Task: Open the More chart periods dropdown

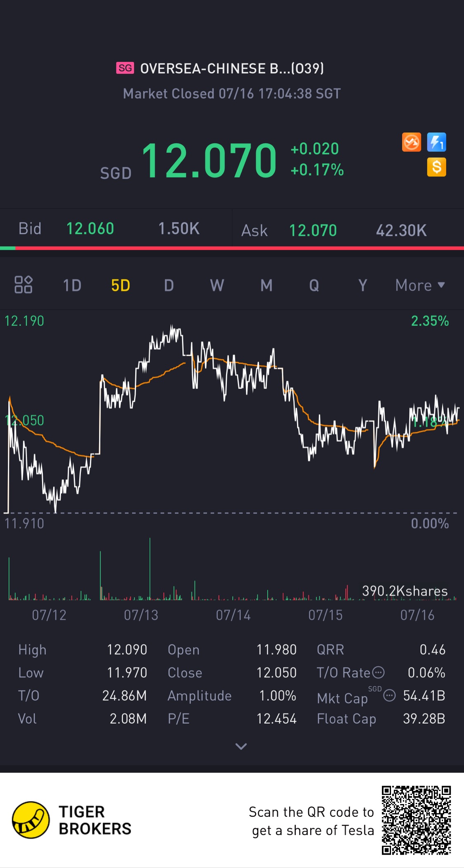Action: coord(420,285)
